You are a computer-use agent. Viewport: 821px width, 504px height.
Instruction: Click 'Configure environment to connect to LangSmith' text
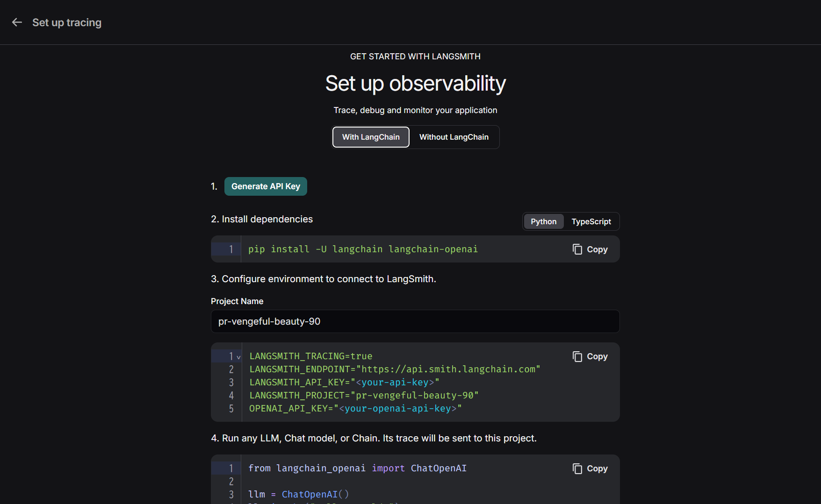click(x=329, y=279)
